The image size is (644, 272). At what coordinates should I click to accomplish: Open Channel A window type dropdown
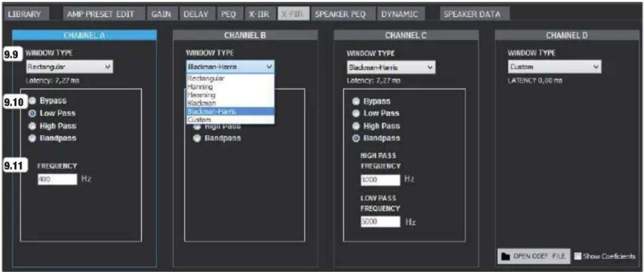point(69,67)
